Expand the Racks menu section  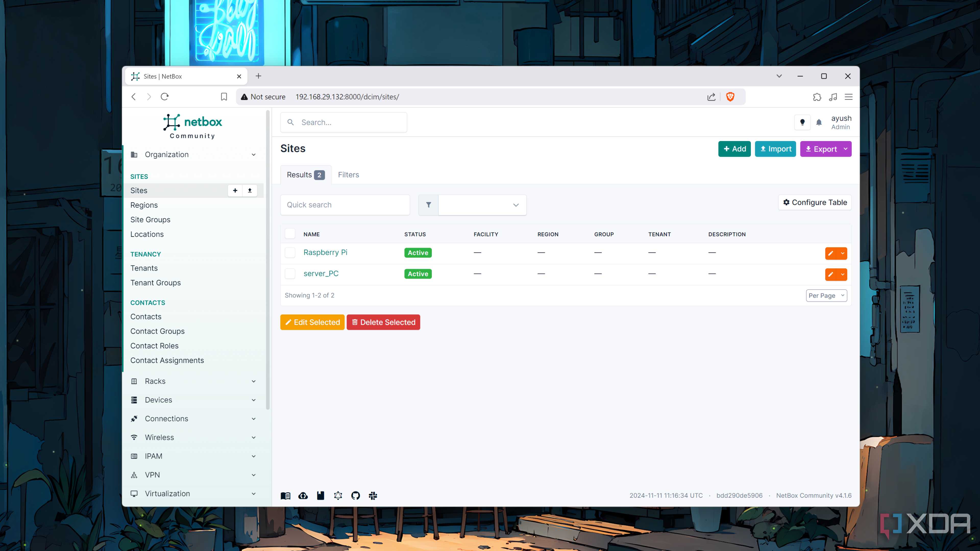point(193,381)
